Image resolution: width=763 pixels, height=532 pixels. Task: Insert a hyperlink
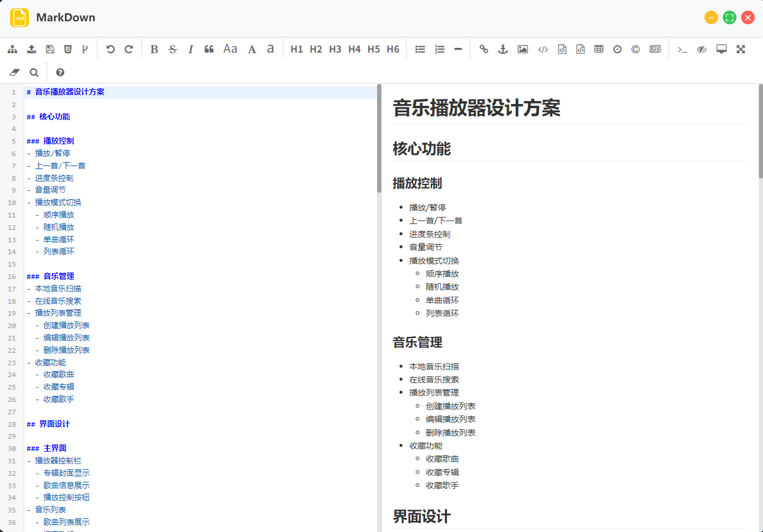[x=484, y=50]
